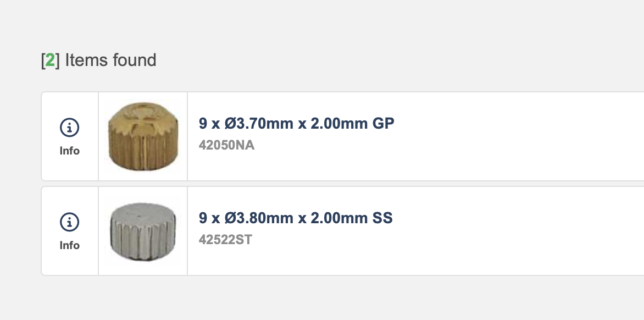
Task: Open the gold-plated crown thumbnail
Action: click(x=143, y=136)
